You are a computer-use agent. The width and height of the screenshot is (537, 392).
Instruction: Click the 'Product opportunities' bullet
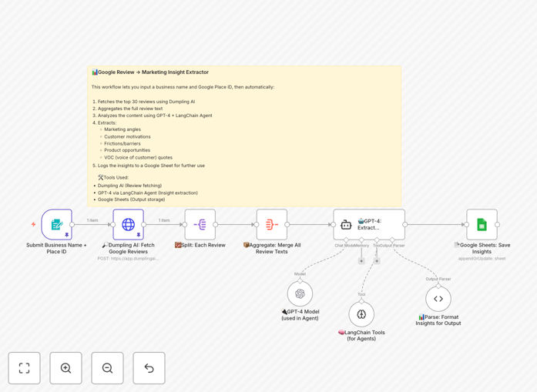[x=127, y=150]
